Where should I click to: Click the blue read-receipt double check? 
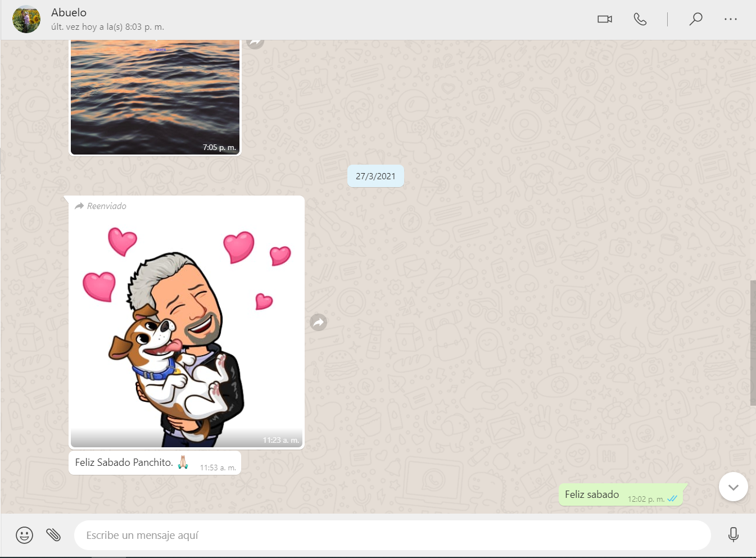point(672,498)
